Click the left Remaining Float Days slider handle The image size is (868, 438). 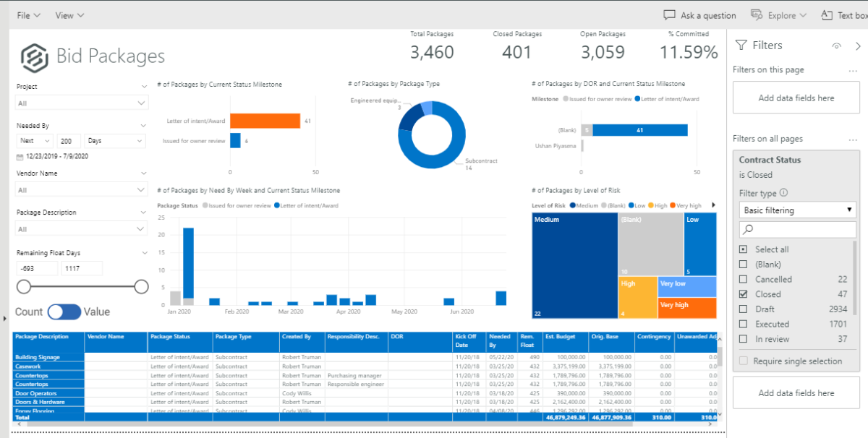[24, 287]
